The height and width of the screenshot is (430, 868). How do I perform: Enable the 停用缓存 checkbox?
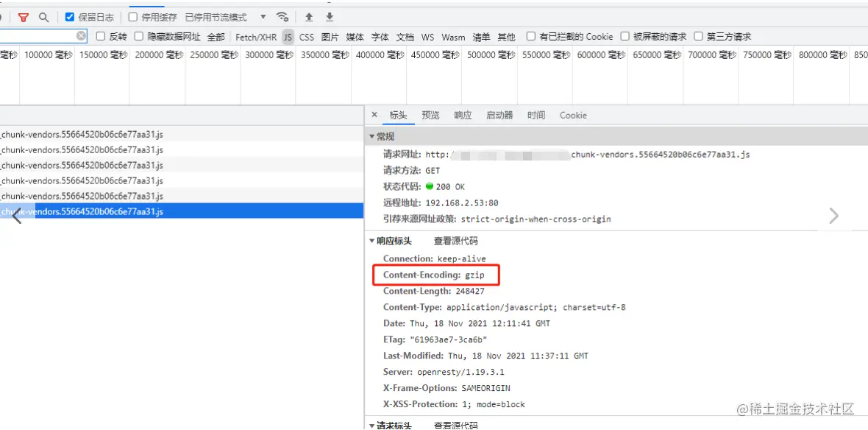point(133,17)
